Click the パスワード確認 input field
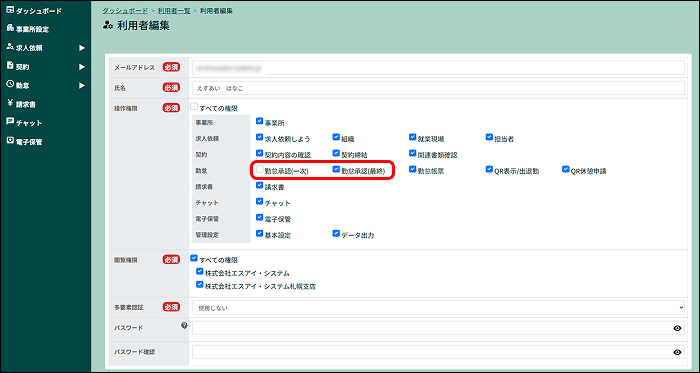Image resolution: width=700 pixels, height=373 pixels. (x=438, y=352)
